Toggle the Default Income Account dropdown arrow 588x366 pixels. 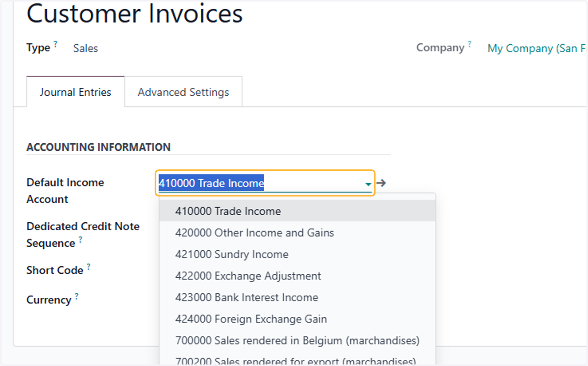[368, 184]
